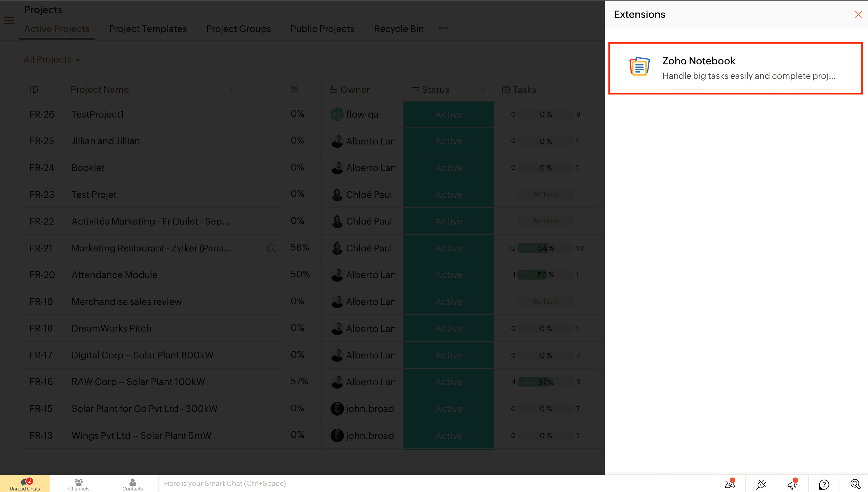The width and height of the screenshot is (868, 492).
Task: Switch to Project Groups tab
Action: pyautogui.click(x=238, y=29)
